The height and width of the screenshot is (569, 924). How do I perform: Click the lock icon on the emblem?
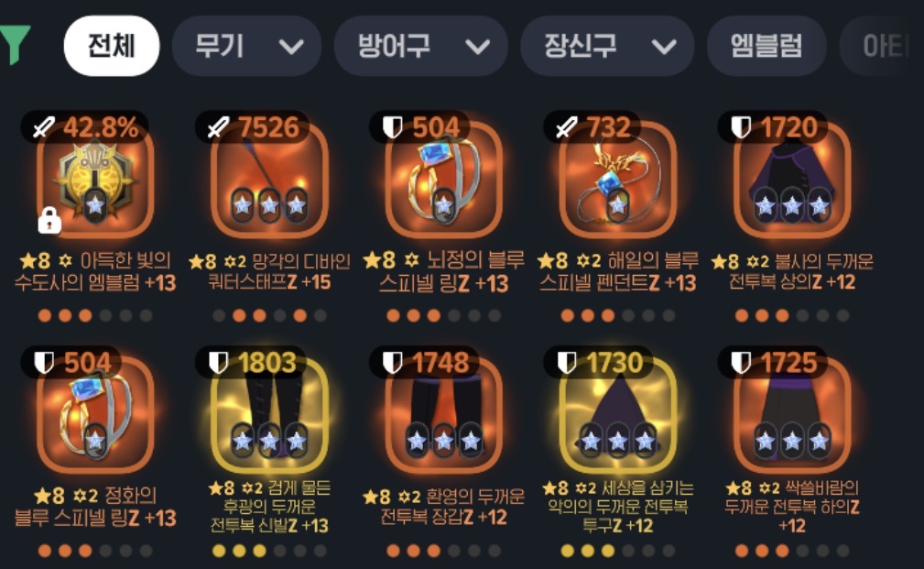(x=49, y=221)
